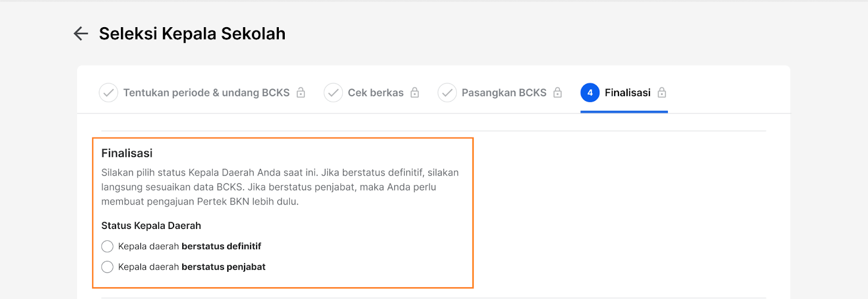Click the Finalisasi section heading
Screen dimensions: 868x299
[127, 153]
